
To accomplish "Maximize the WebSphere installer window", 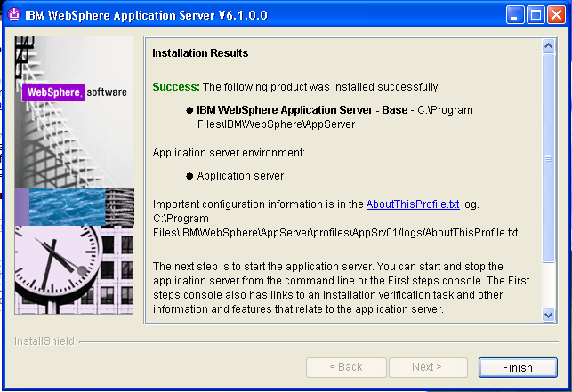I will [536, 15].
